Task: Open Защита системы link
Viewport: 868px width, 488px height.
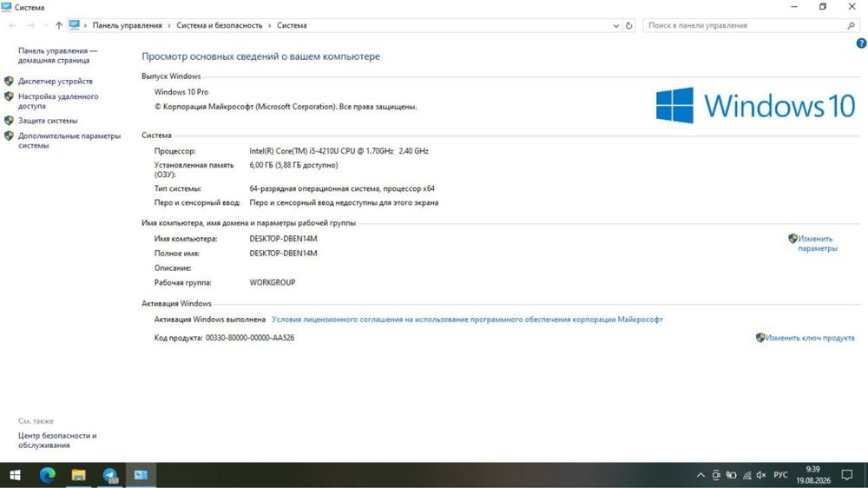Action: point(48,120)
